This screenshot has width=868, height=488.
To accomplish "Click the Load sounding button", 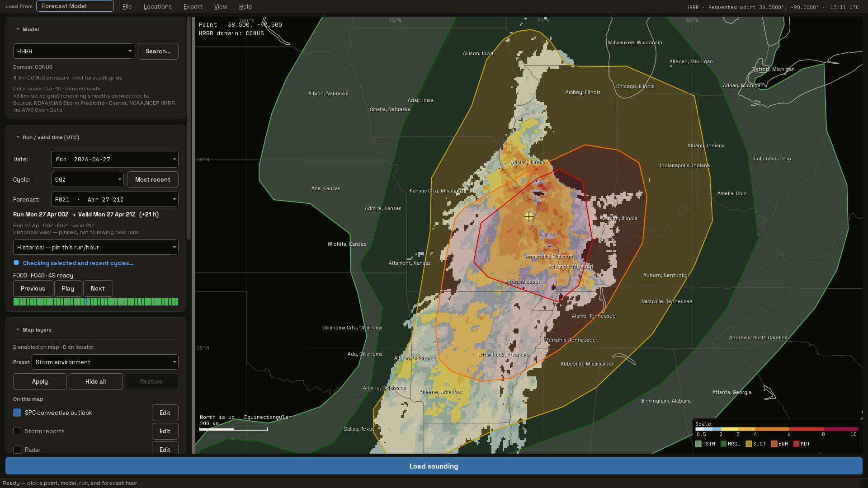I will (x=434, y=466).
